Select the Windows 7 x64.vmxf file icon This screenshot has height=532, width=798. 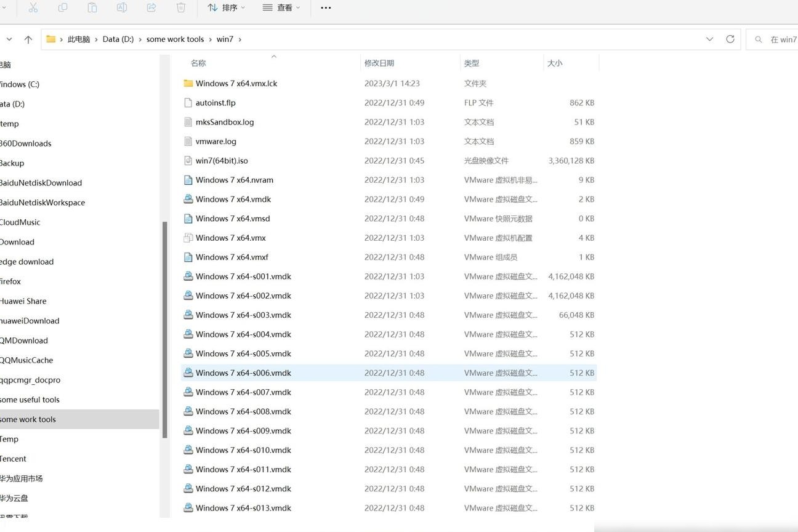[188, 257]
